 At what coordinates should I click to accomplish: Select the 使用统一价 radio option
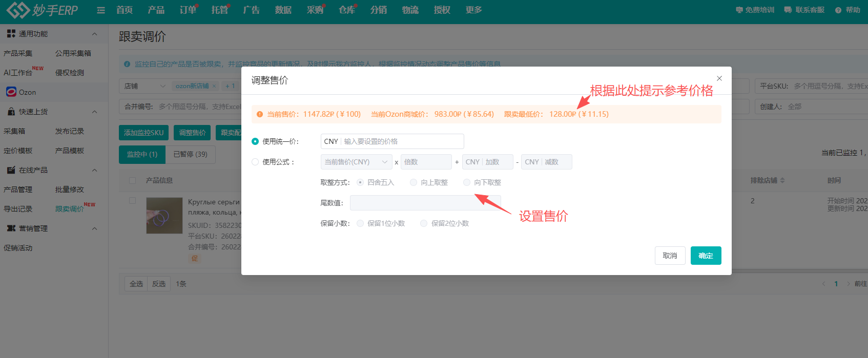[x=255, y=141]
